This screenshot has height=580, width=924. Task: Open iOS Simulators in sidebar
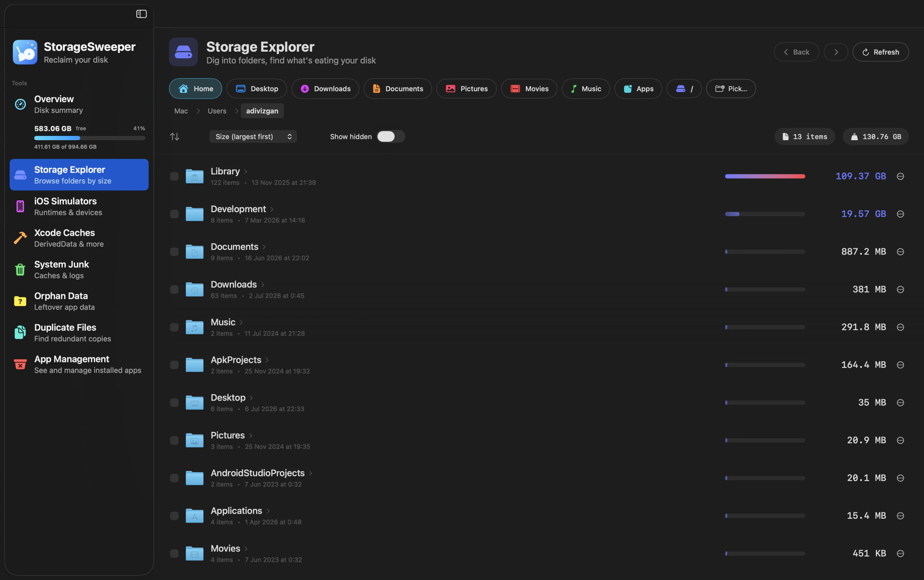coord(79,206)
